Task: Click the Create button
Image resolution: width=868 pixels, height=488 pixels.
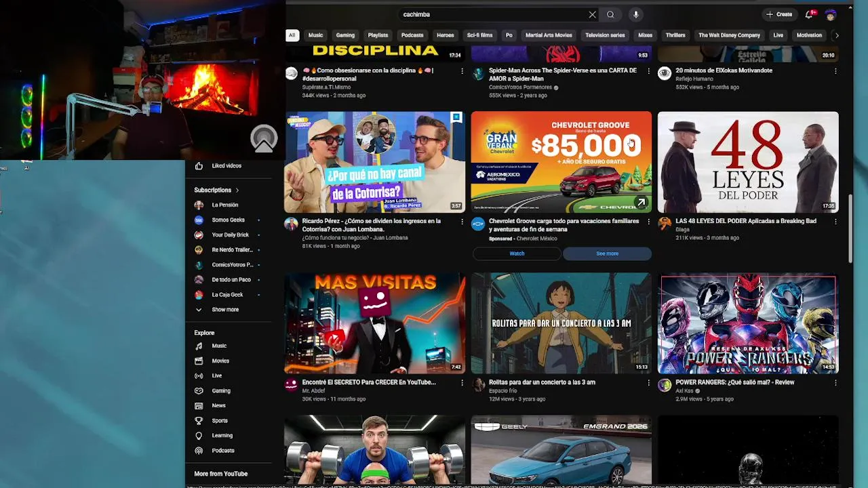Action: (779, 14)
